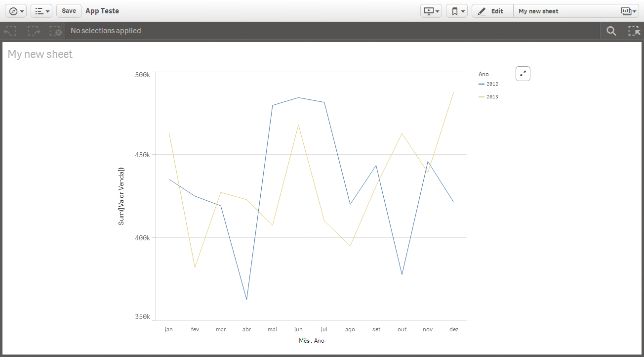Open the selections tool icon

(x=634, y=30)
